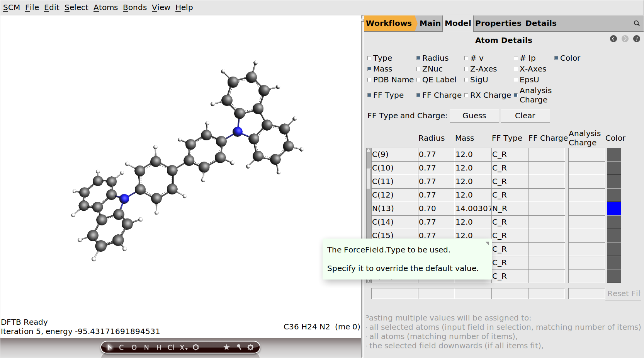Toggle the PDB Name checkbox
The image size is (644, 358).
coord(369,80)
